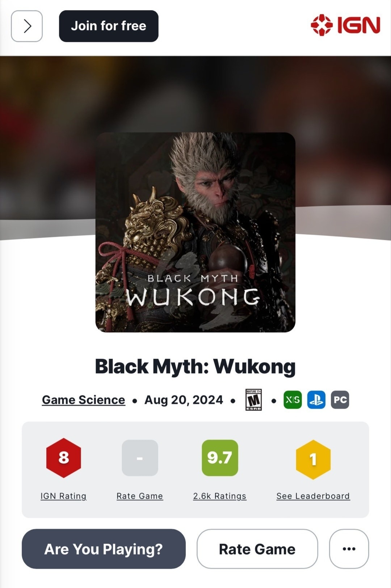Toggle the Are You Playing? button
The height and width of the screenshot is (588, 391).
tap(104, 549)
